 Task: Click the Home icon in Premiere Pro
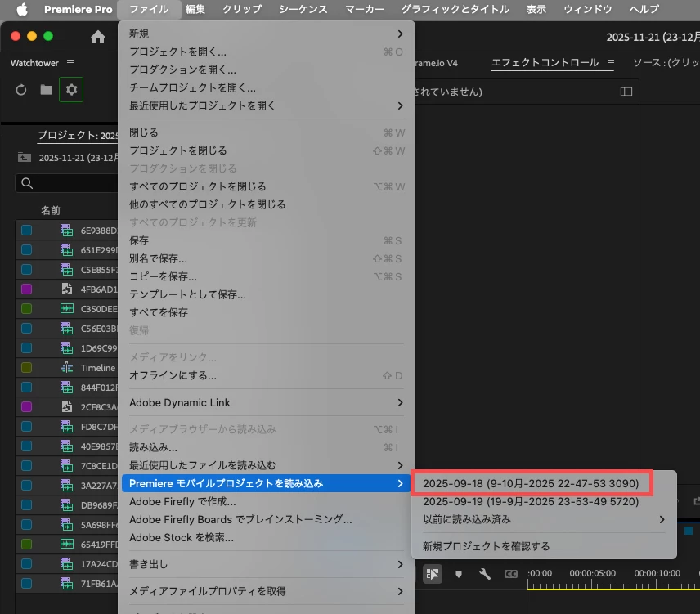[x=98, y=37]
